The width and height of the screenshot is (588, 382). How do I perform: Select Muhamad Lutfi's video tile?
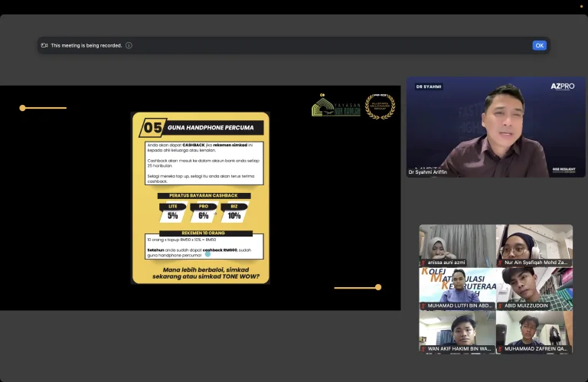[x=457, y=286]
